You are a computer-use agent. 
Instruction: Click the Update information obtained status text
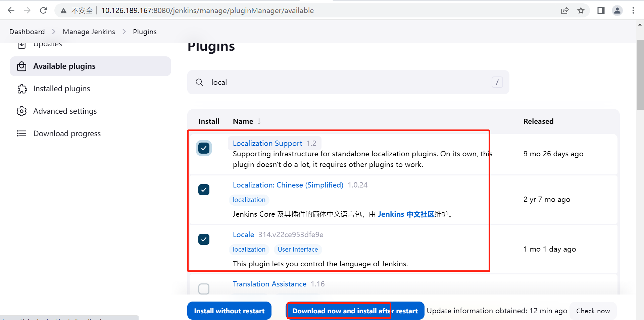pyautogui.click(x=497, y=311)
